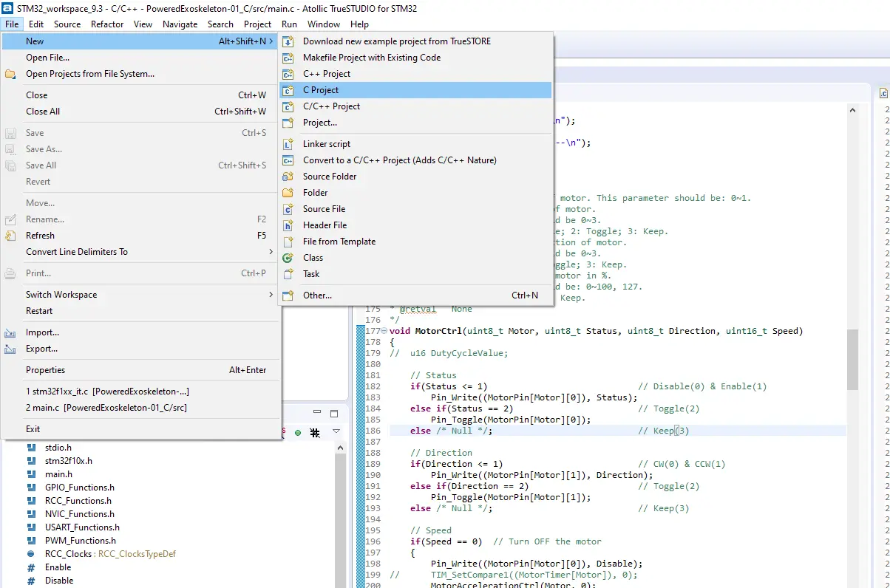This screenshot has height=588, width=890.
Task: Create a new Linker script
Action: pyautogui.click(x=415, y=144)
